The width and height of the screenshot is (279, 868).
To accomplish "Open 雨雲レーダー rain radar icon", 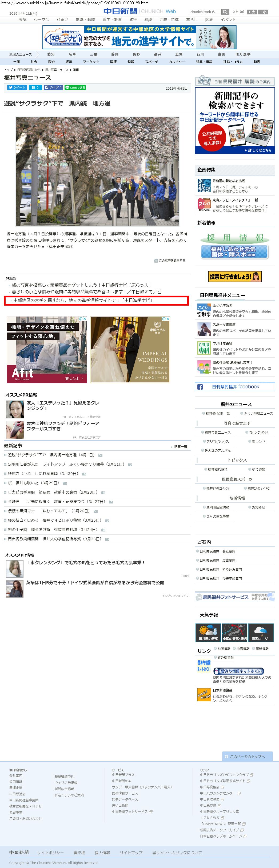I will (261, 633).
